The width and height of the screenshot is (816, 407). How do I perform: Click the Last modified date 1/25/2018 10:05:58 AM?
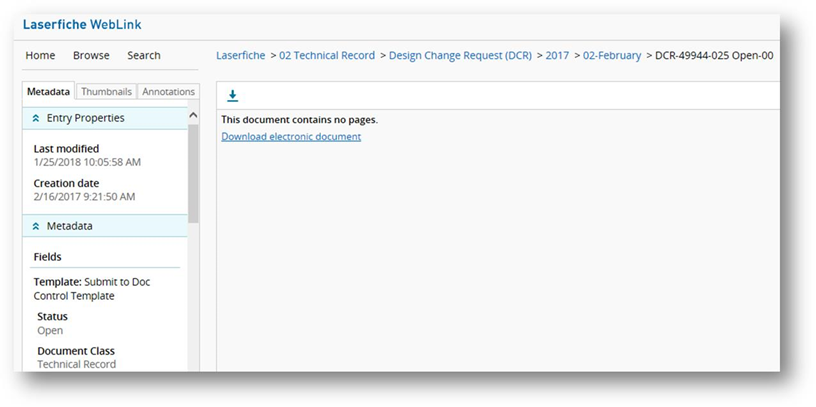point(87,162)
